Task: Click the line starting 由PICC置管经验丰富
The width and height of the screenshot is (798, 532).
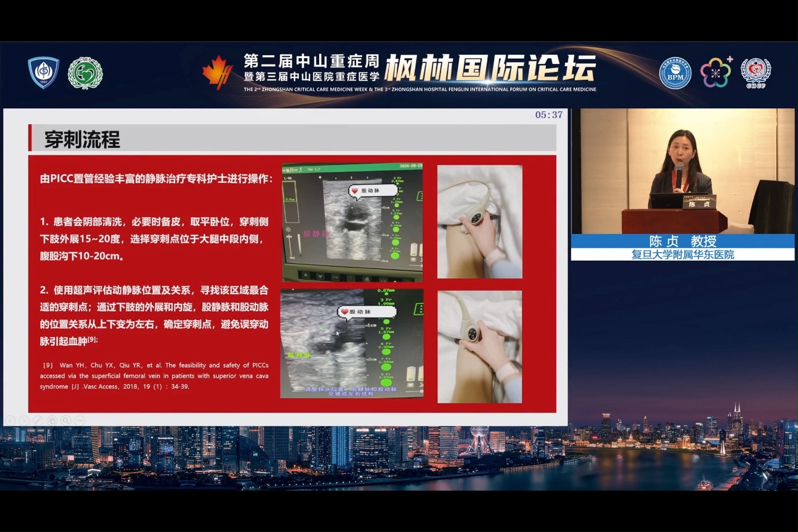Action: [x=156, y=178]
